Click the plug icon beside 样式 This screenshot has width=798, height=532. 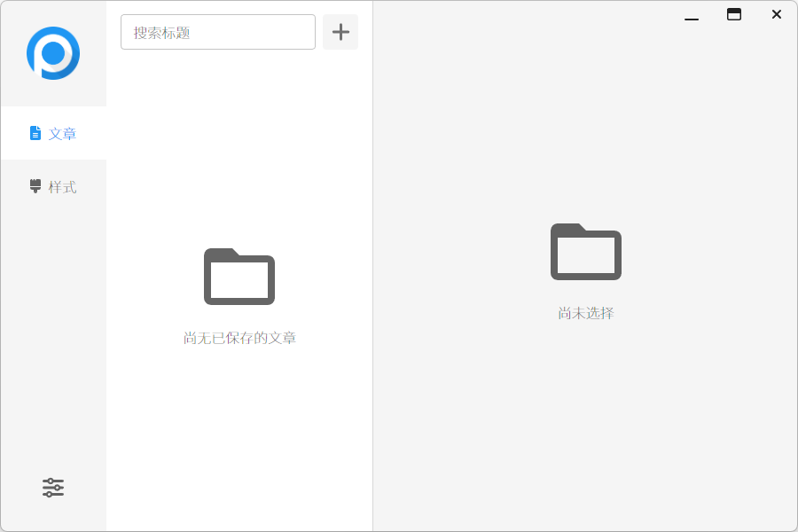[35, 186]
